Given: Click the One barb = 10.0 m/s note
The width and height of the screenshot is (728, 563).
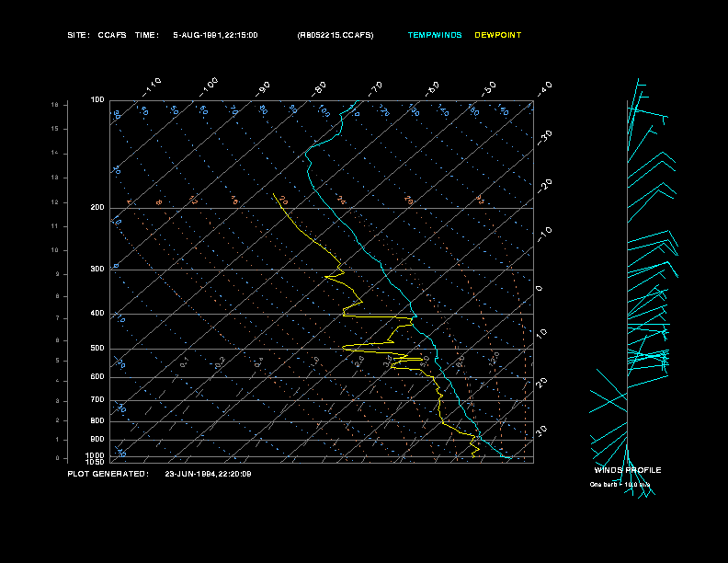Looking at the screenshot, I should pyautogui.click(x=620, y=485).
